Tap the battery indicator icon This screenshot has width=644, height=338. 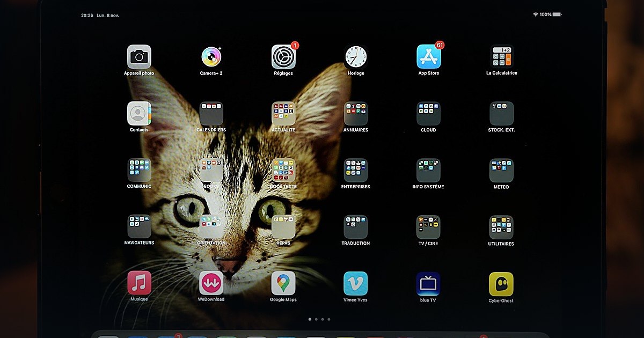[x=557, y=14]
